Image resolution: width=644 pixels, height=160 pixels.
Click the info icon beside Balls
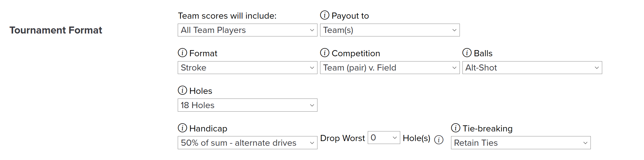coord(467,53)
